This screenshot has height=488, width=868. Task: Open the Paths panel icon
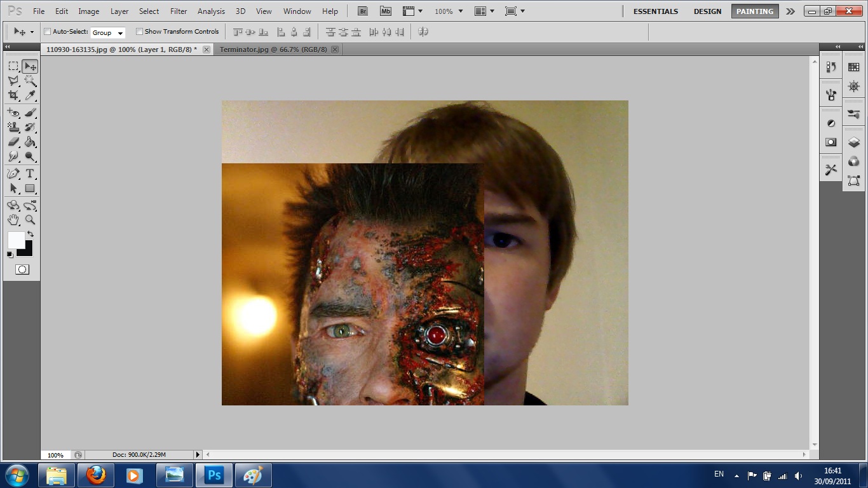[x=853, y=181]
